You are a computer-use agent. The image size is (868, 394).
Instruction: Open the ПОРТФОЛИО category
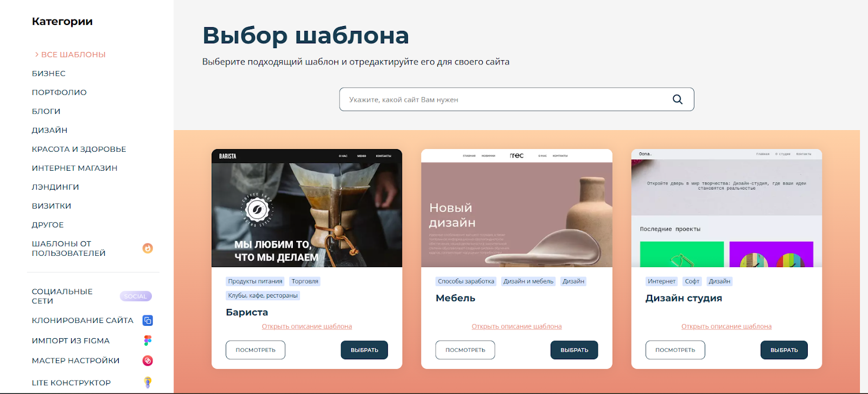coord(59,92)
